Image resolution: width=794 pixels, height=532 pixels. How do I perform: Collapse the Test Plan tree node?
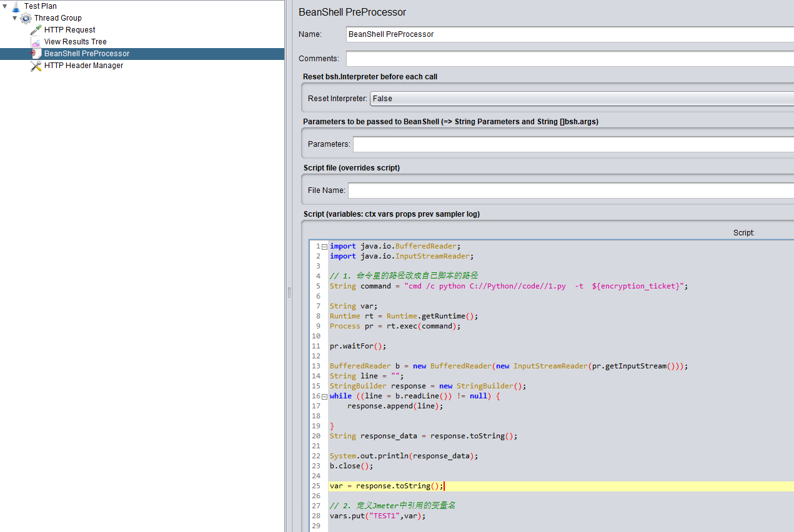coord(5,6)
